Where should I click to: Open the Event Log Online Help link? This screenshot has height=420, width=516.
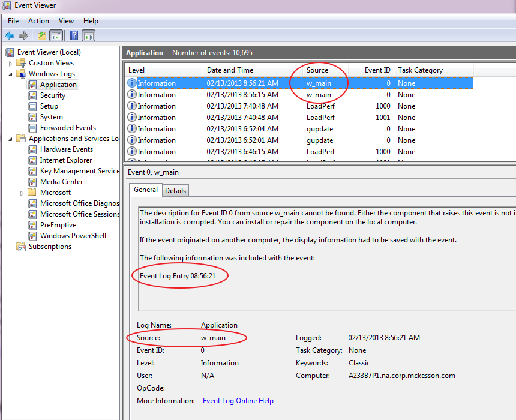[x=238, y=401]
